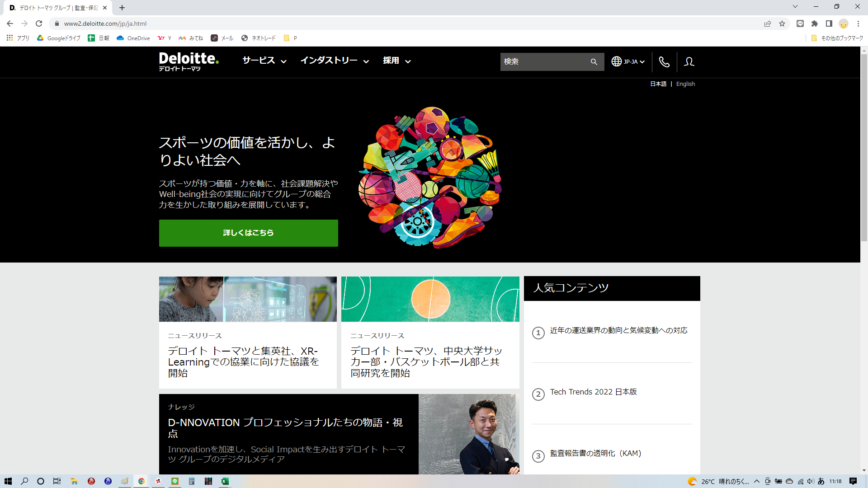Click the Deloitte logo
Screen dimensions: 868x488
pos(189,61)
